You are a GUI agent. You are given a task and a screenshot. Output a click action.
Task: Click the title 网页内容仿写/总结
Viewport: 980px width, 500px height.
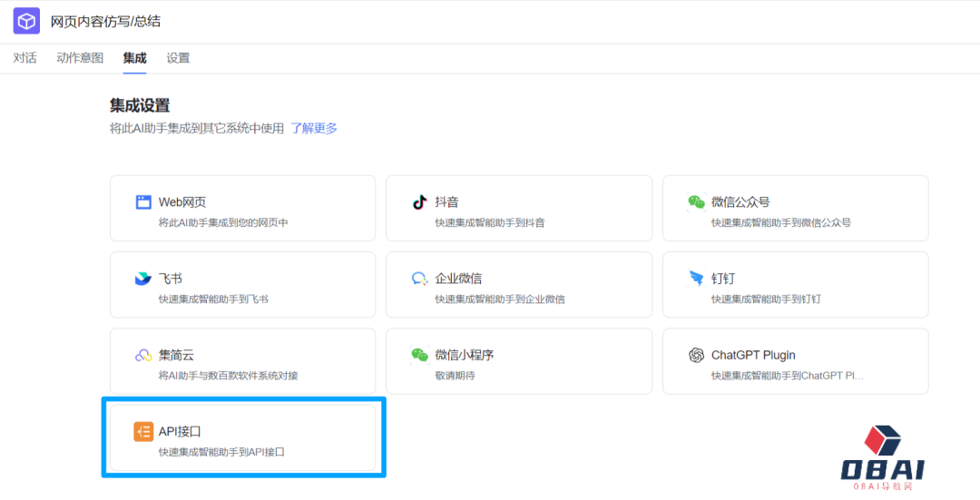pyautogui.click(x=105, y=21)
